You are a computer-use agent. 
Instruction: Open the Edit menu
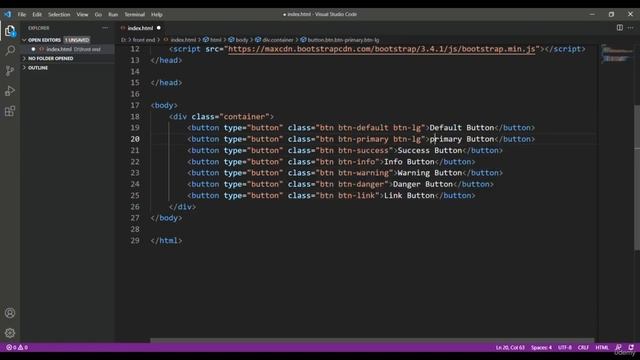pos(37,14)
